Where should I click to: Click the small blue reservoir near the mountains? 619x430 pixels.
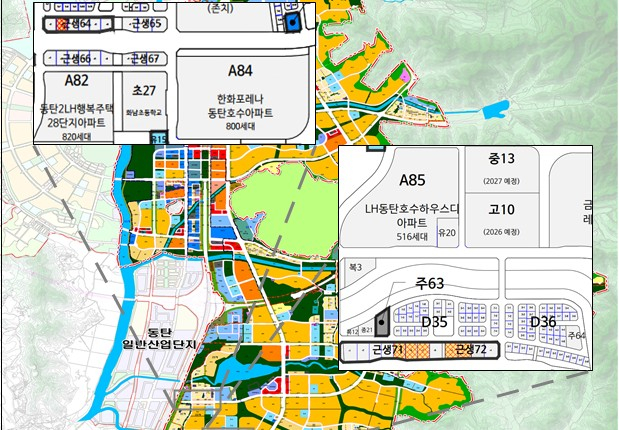[495, 109]
